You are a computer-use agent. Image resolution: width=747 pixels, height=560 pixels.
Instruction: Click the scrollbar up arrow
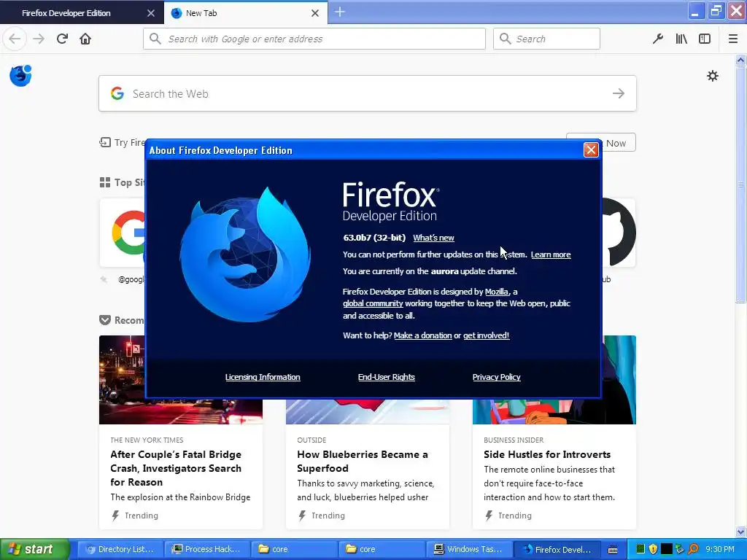pyautogui.click(x=740, y=60)
